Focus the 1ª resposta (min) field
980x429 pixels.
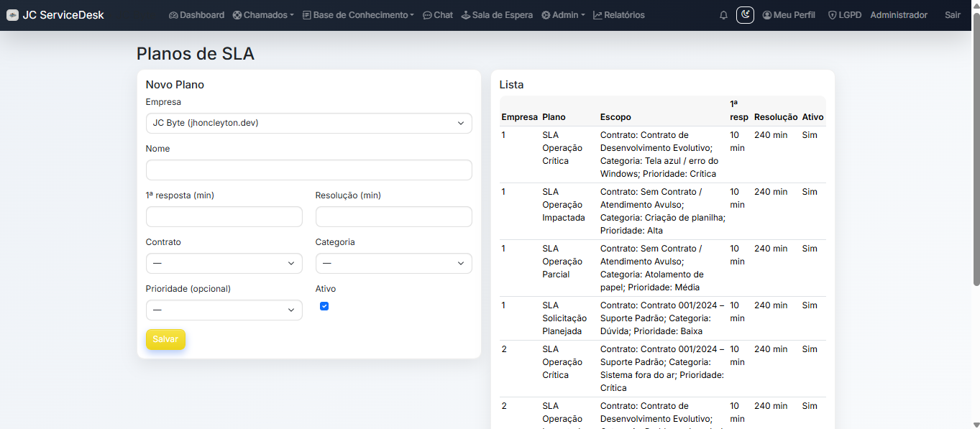(224, 216)
